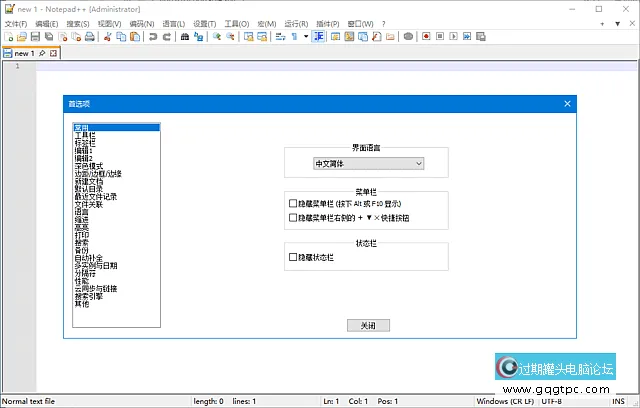Toggle the 隐藏状态栏 checkbox
Image resolution: width=640 pixels, height=408 pixels.
pos(293,257)
